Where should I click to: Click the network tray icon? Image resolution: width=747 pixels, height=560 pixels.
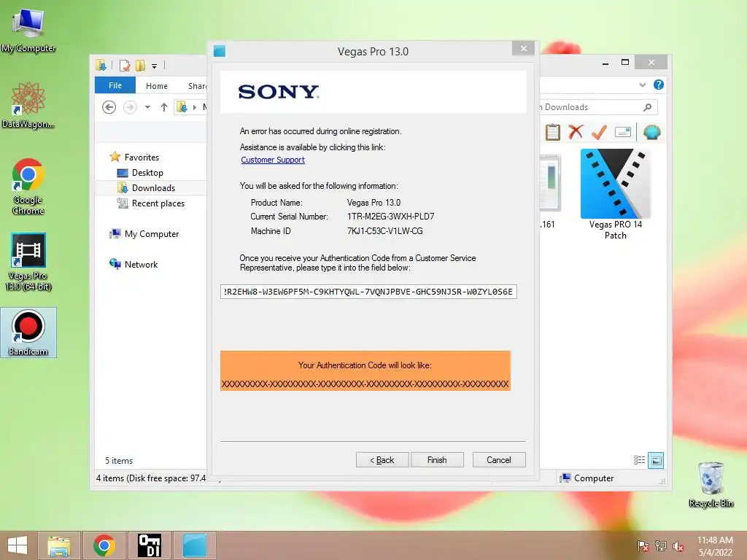click(x=661, y=546)
